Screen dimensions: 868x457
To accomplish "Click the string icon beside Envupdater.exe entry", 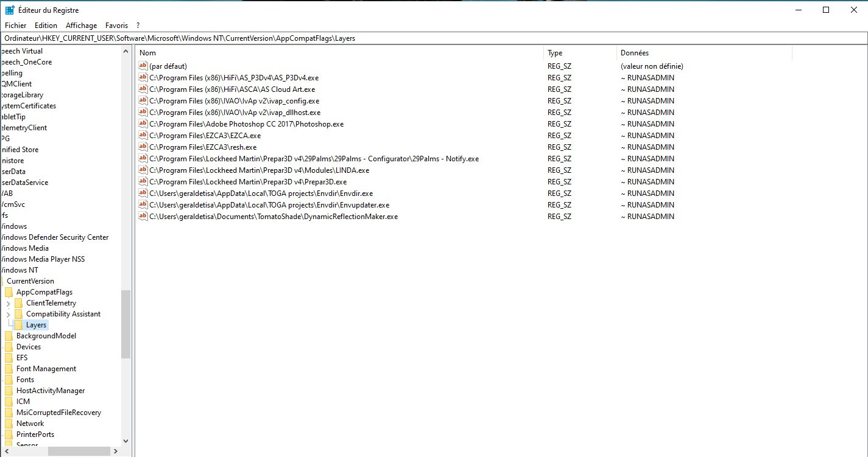I will coord(143,204).
